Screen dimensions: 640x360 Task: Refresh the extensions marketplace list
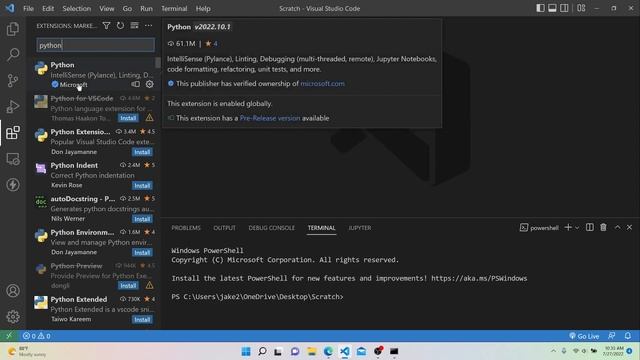pos(120,25)
